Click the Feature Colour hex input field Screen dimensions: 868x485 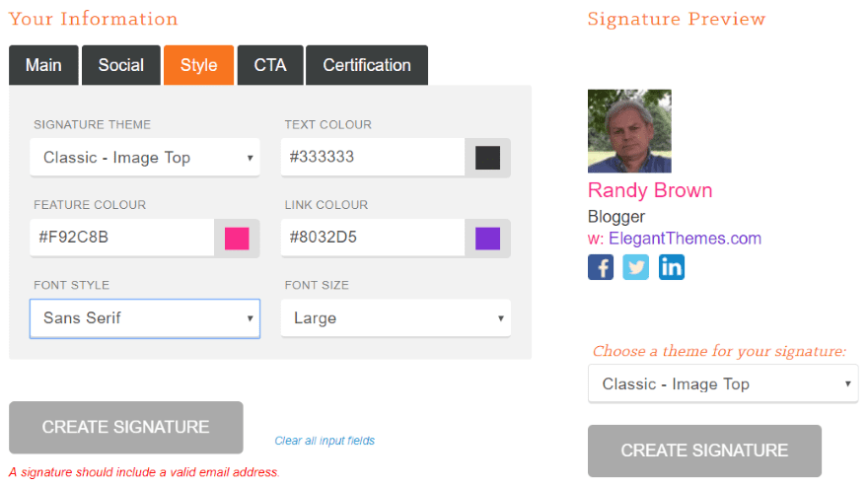[121, 239]
